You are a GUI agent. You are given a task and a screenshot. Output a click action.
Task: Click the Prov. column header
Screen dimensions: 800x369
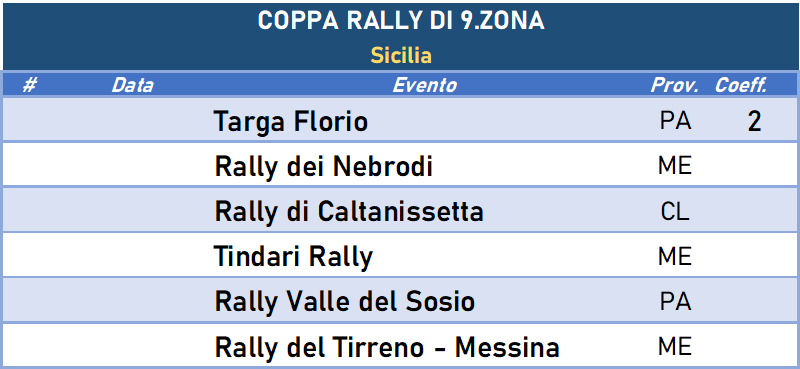point(674,85)
